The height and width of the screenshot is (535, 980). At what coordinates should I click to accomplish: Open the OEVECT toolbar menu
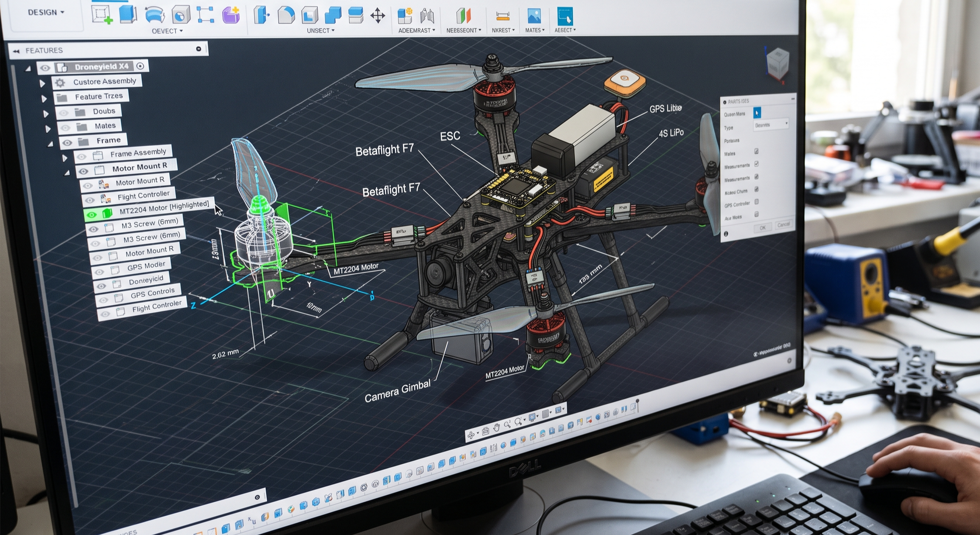167,31
